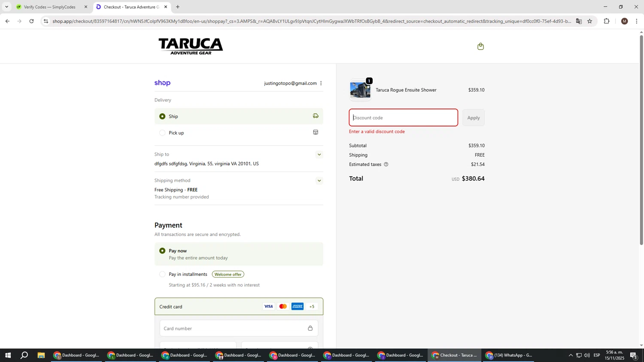Open the shopping bag cart icon

point(480,46)
